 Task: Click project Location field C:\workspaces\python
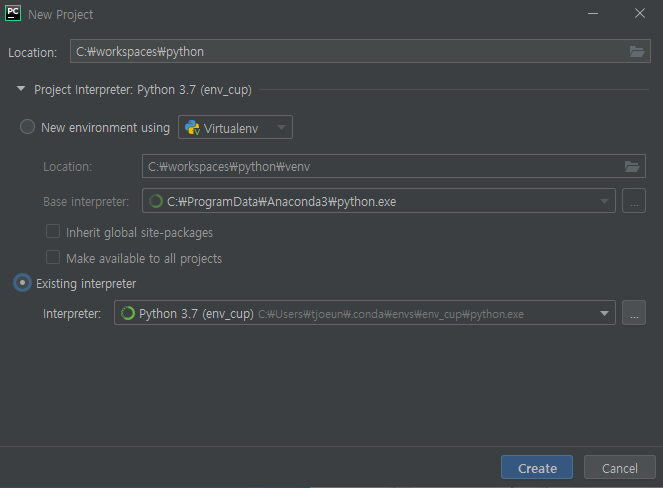[x=360, y=51]
